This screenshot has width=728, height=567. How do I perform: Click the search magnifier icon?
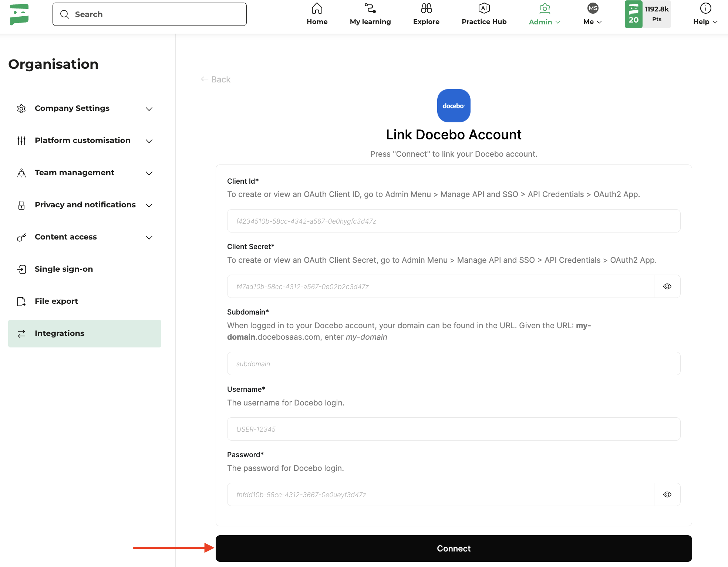(65, 14)
